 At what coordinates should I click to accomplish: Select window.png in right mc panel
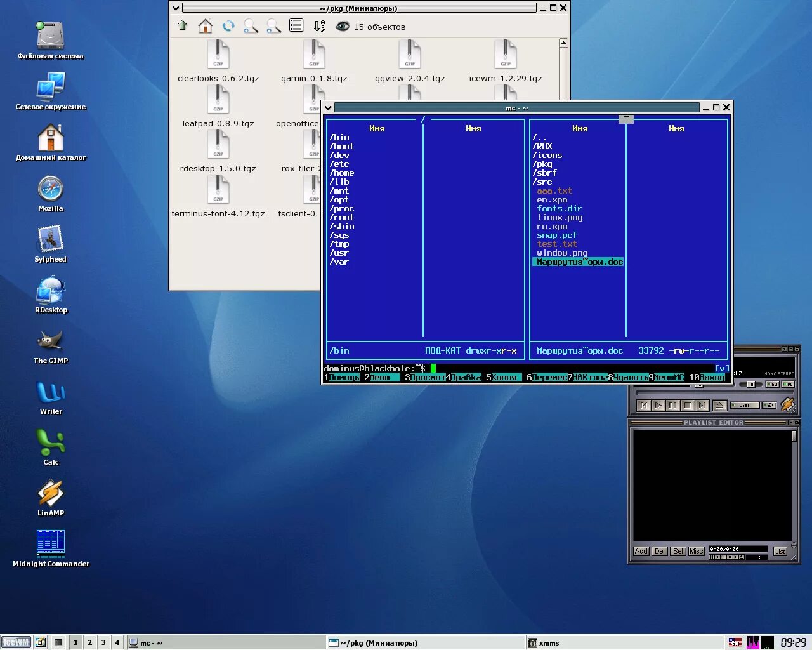coord(562,253)
